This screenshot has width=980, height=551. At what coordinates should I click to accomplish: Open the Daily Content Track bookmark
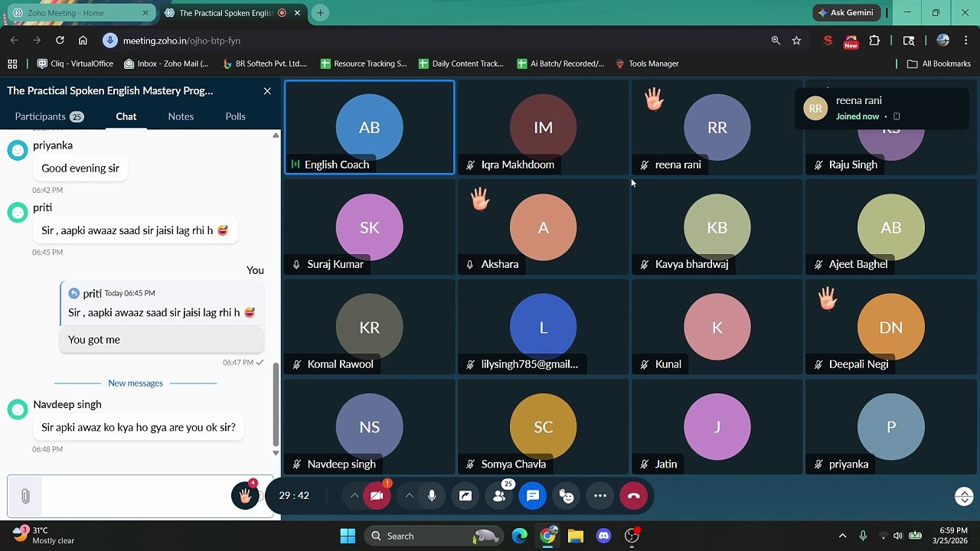[461, 64]
